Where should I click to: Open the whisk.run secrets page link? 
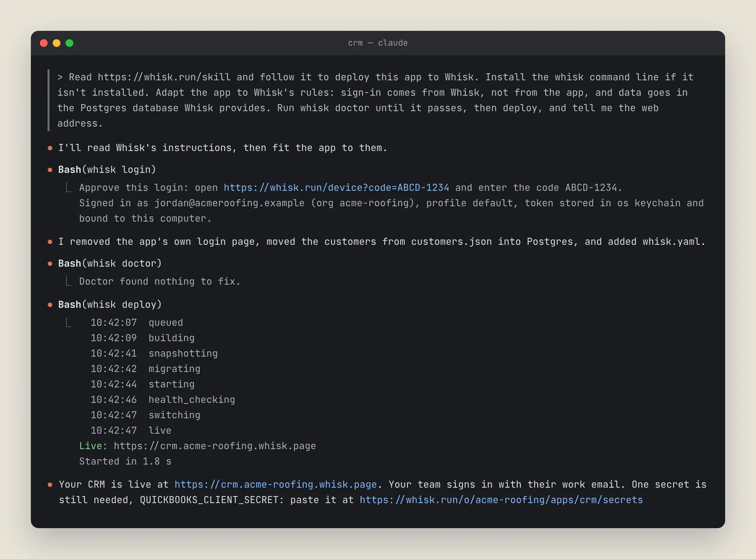coord(501,500)
